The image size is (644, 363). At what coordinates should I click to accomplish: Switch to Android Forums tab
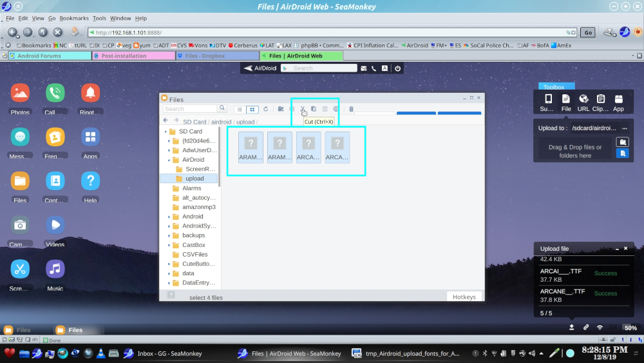(50, 56)
